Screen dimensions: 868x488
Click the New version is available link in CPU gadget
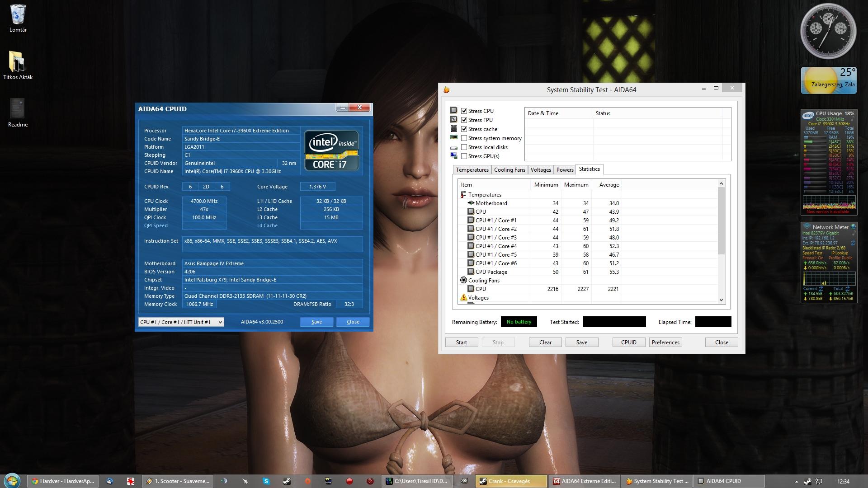coord(828,211)
